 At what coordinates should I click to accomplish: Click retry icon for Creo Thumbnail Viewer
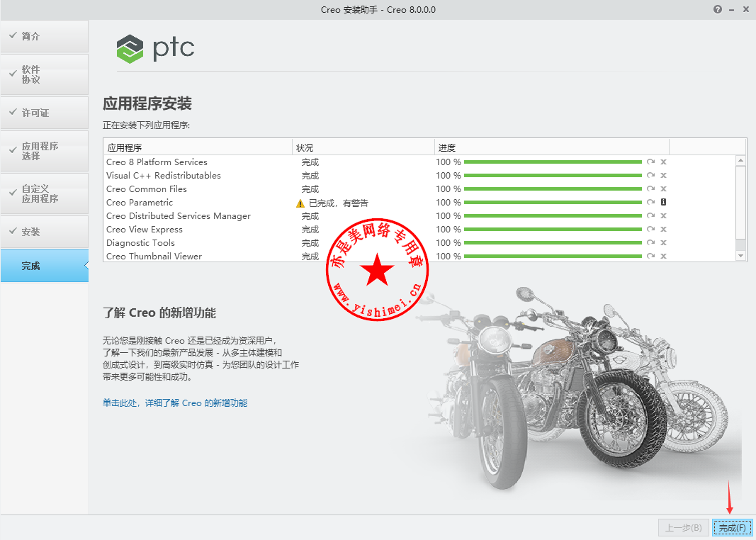651,256
